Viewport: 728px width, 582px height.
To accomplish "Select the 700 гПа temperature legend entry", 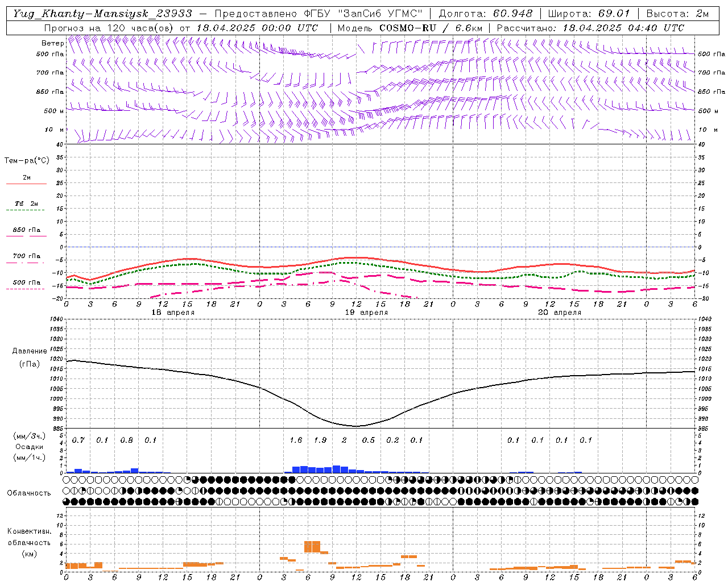I will tap(26, 256).
